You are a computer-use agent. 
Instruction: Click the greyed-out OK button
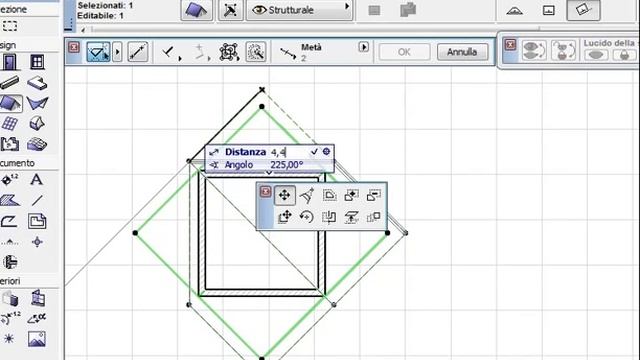pyautogui.click(x=404, y=52)
